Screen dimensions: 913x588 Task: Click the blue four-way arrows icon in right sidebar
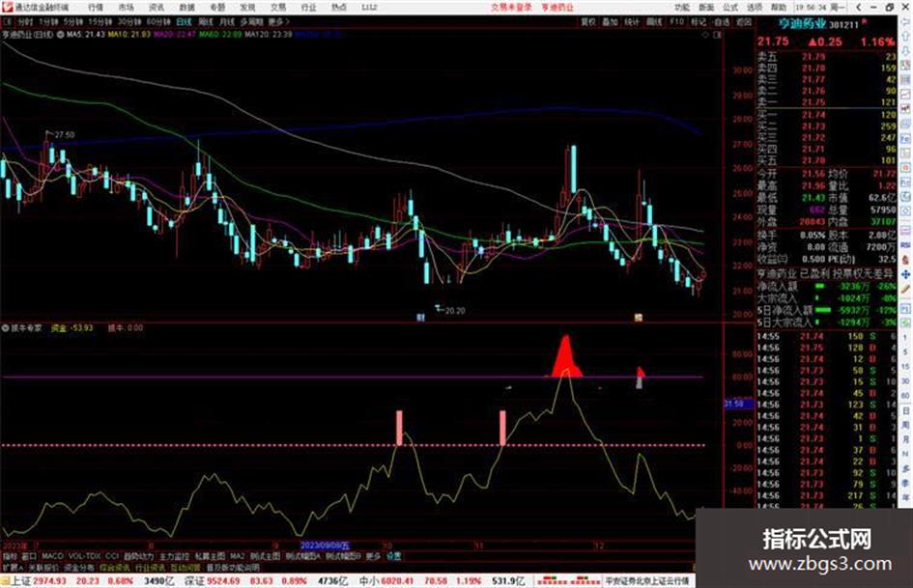tap(905, 274)
